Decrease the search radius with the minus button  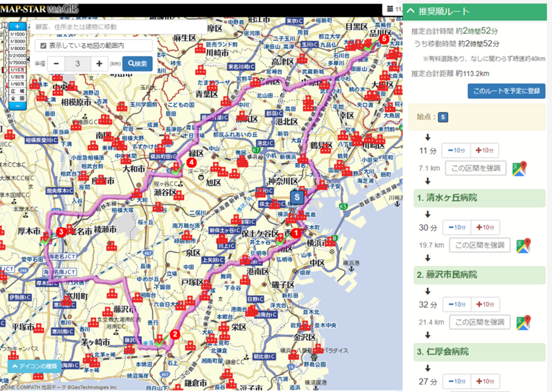pyautogui.click(x=56, y=64)
